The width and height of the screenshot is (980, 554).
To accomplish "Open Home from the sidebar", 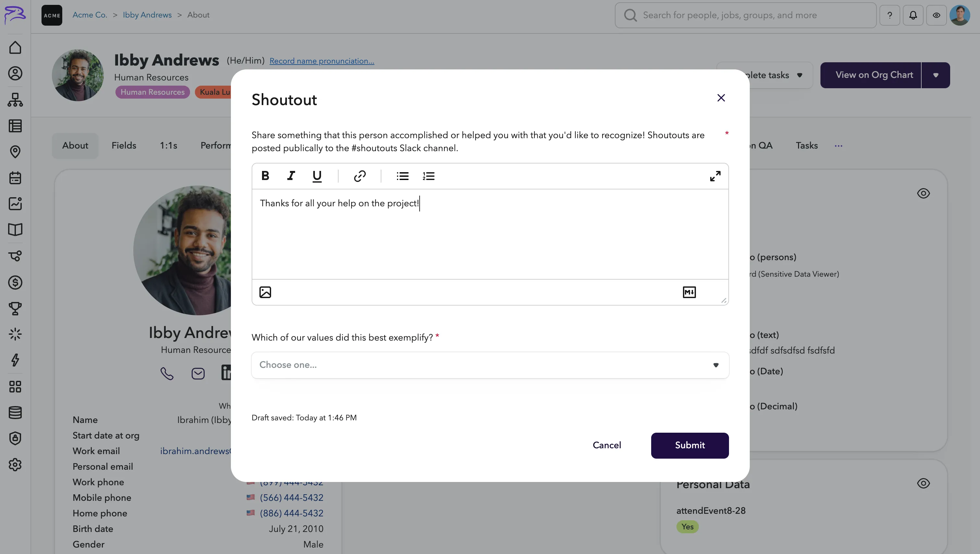I will pos(15,48).
